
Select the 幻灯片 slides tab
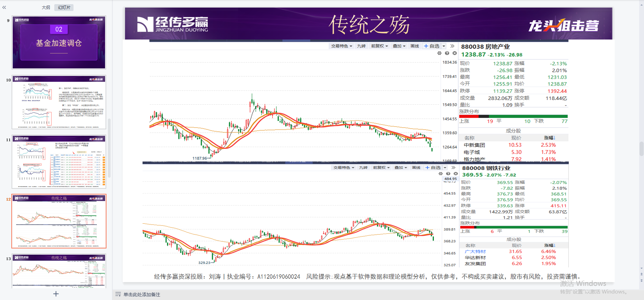pos(64,7)
